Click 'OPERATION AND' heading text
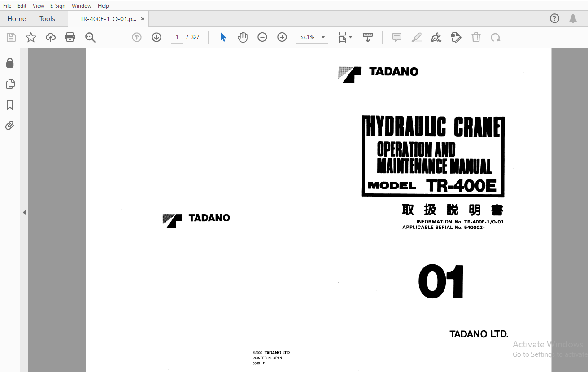The width and height of the screenshot is (588, 372). 416,149
